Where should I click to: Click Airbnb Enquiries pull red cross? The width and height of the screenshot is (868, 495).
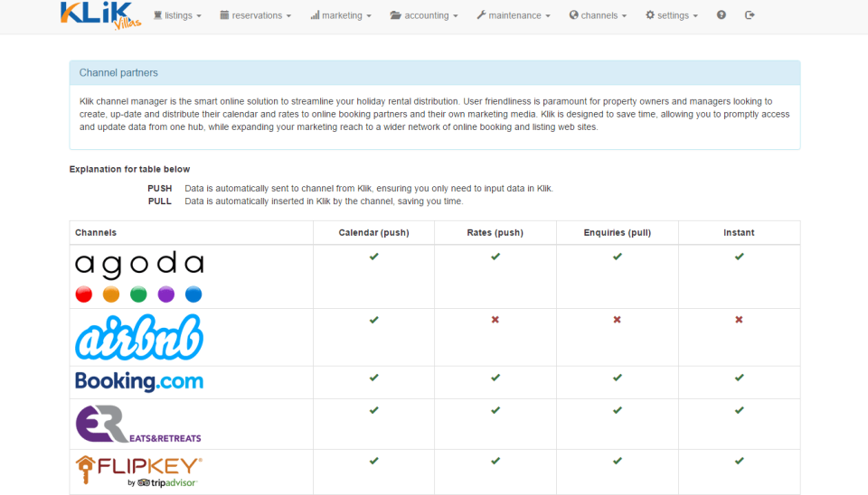point(618,320)
